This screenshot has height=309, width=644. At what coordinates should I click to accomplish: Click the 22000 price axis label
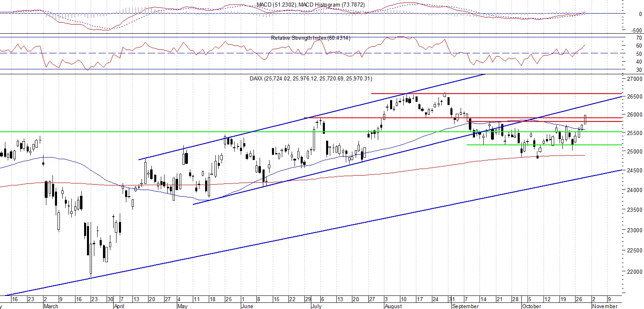coord(635,272)
